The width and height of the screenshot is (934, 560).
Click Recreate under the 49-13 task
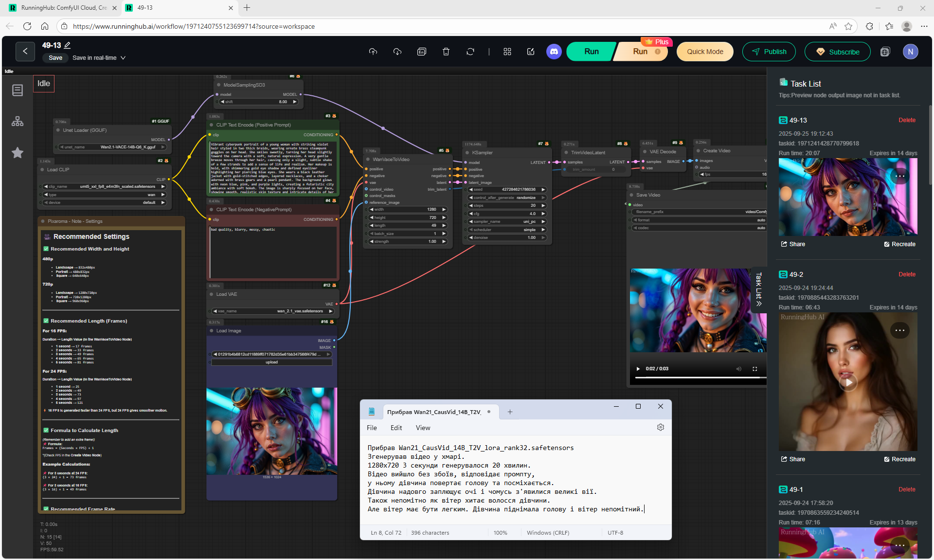(x=899, y=244)
